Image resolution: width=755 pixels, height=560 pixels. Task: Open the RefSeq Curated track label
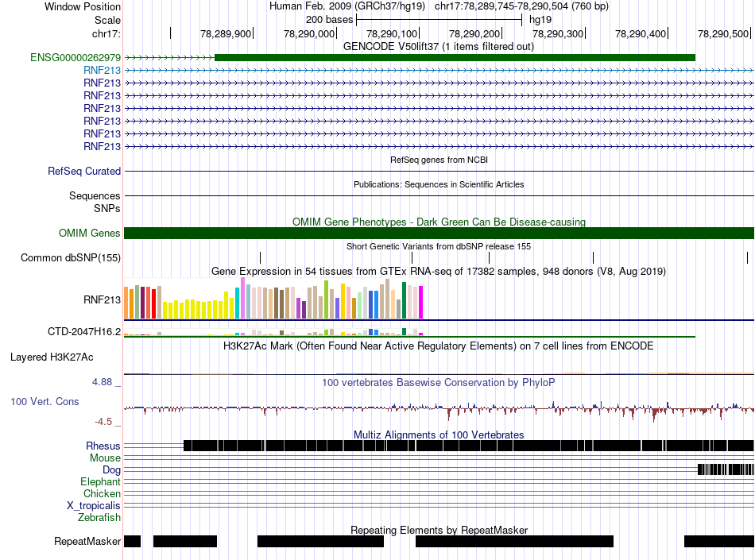[83, 172]
